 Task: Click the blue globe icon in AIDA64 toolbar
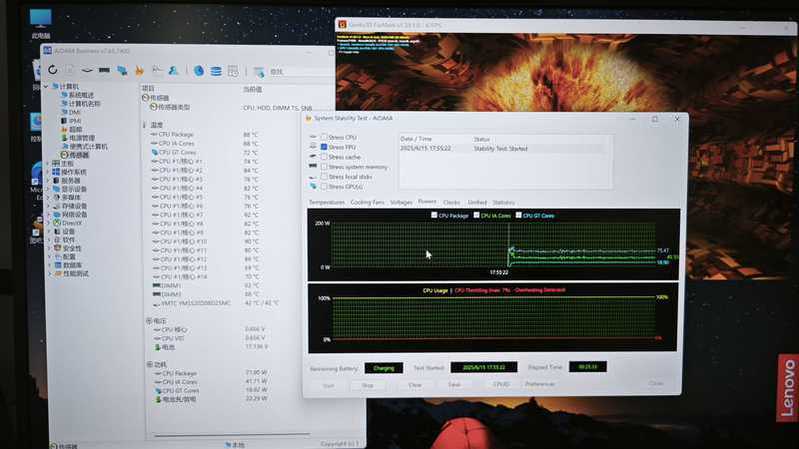(199, 71)
